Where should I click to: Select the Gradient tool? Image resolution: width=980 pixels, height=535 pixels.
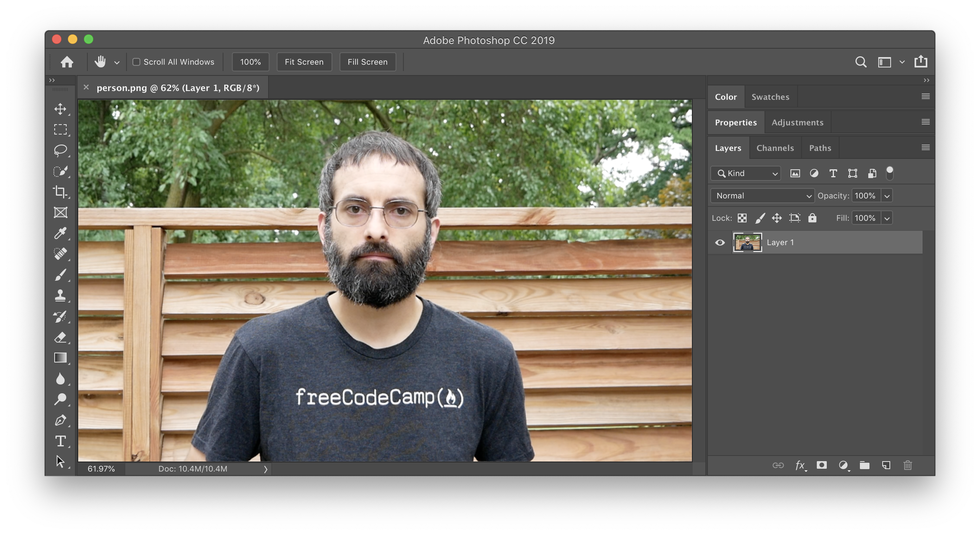coord(61,358)
